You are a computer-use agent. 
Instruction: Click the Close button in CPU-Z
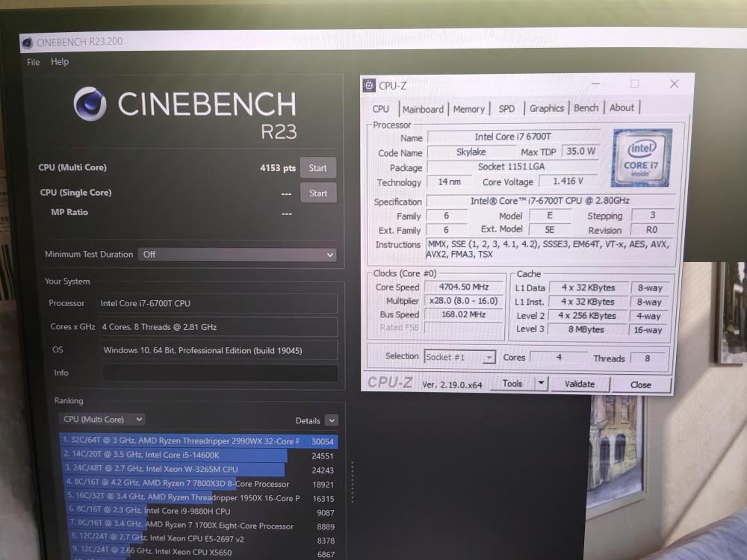click(641, 385)
